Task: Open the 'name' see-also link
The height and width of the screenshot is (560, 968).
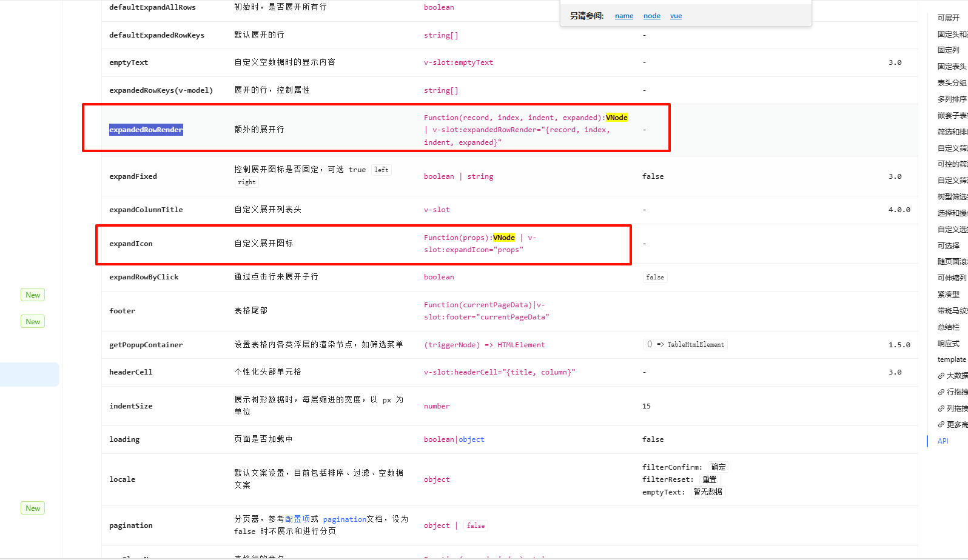Action: click(624, 16)
